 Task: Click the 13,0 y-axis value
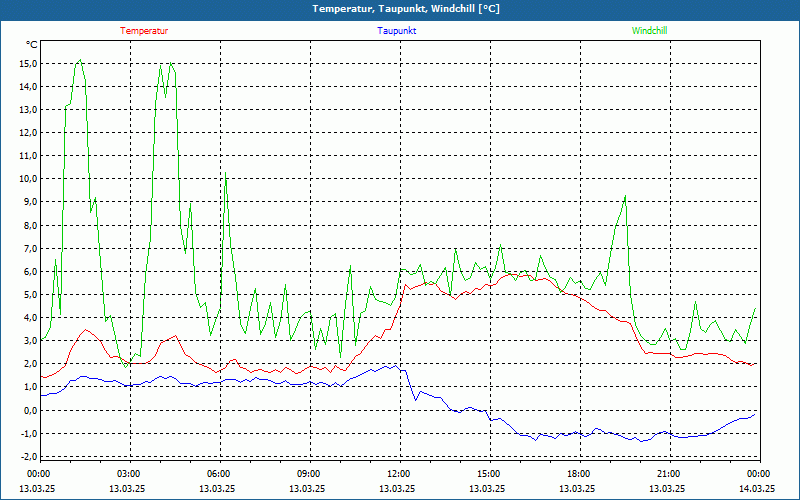(x=28, y=110)
